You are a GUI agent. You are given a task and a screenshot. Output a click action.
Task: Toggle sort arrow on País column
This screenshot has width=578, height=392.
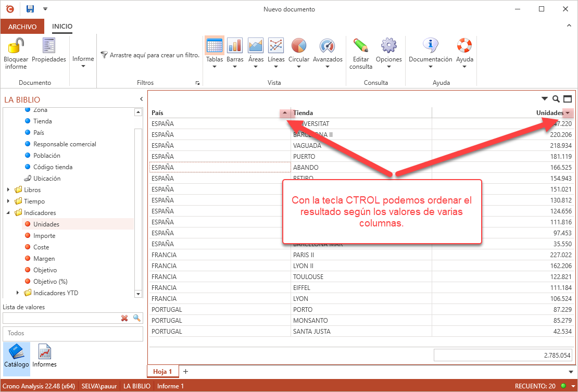coord(284,113)
